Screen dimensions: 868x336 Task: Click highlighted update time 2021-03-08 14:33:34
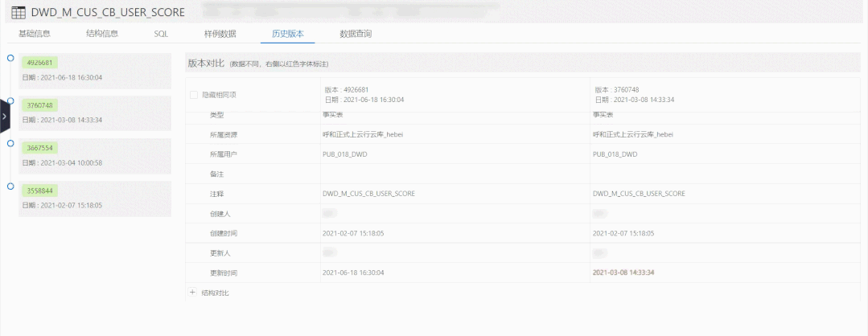623,272
